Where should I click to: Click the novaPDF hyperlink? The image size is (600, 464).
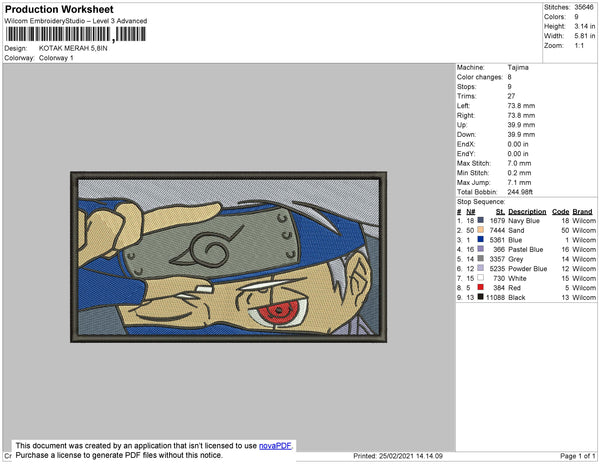275,446
